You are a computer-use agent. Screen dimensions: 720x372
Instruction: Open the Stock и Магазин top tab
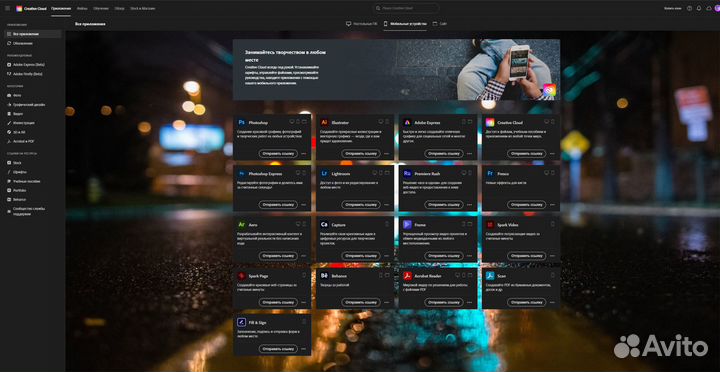(x=143, y=8)
